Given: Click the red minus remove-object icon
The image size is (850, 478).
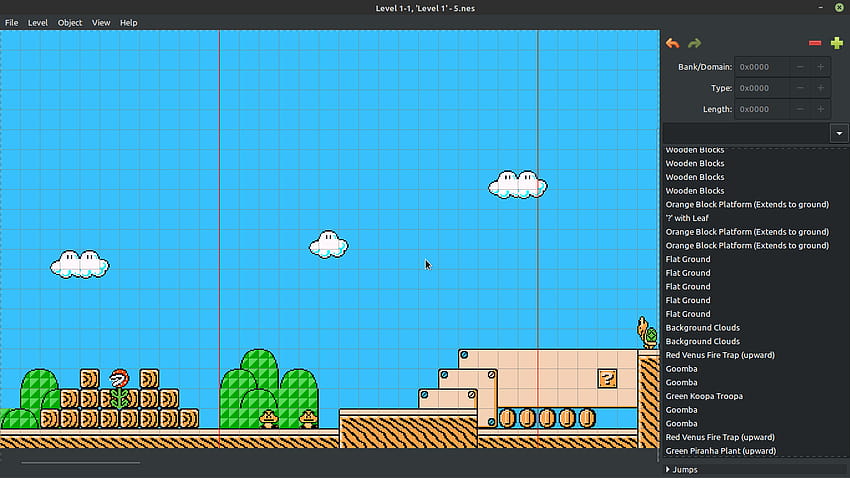Looking at the screenshot, I should [815, 43].
